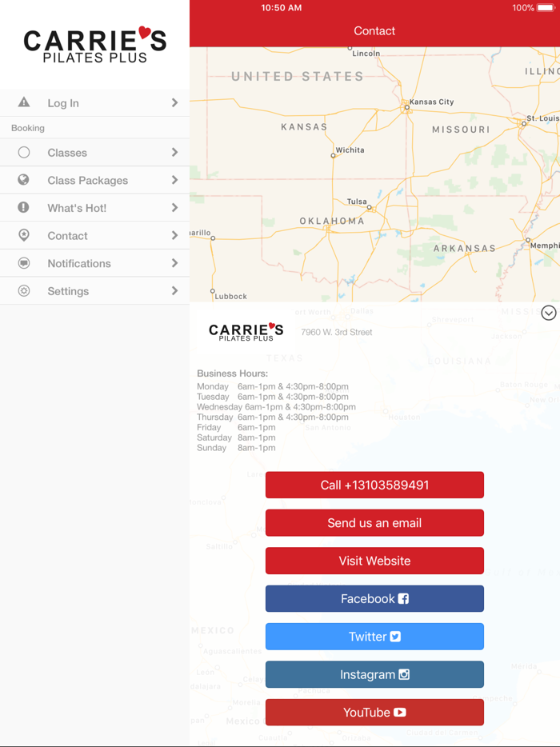Viewport: 560px width, 747px height.
Task: Click the chevron arrow on Log In row
Action: tap(175, 102)
